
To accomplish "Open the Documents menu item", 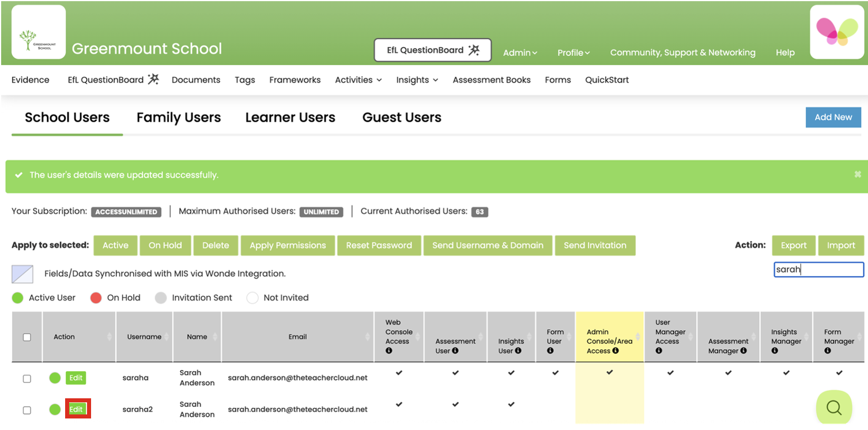I will point(196,80).
